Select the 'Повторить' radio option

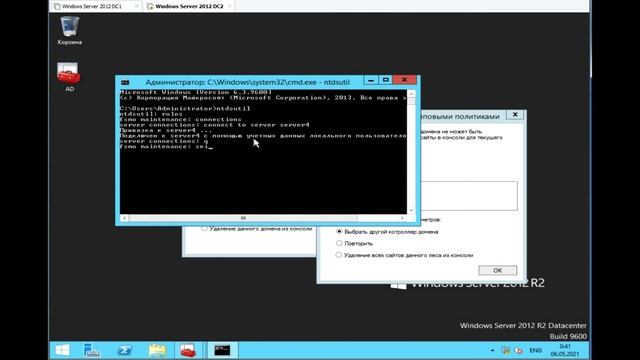pyautogui.click(x=339, y=243)
